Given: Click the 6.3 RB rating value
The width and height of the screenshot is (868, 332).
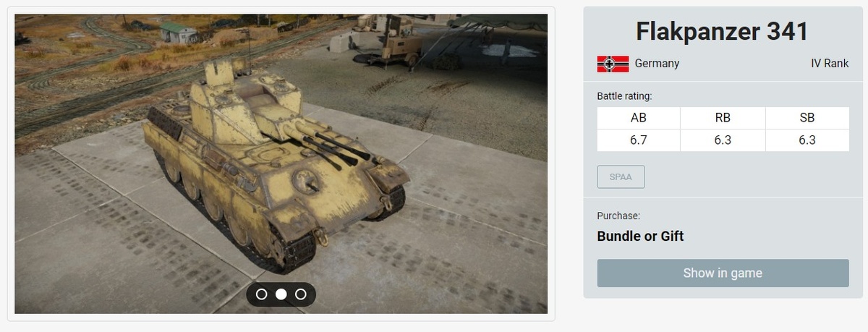Looking at the screenshot, I should coord(723,140).
